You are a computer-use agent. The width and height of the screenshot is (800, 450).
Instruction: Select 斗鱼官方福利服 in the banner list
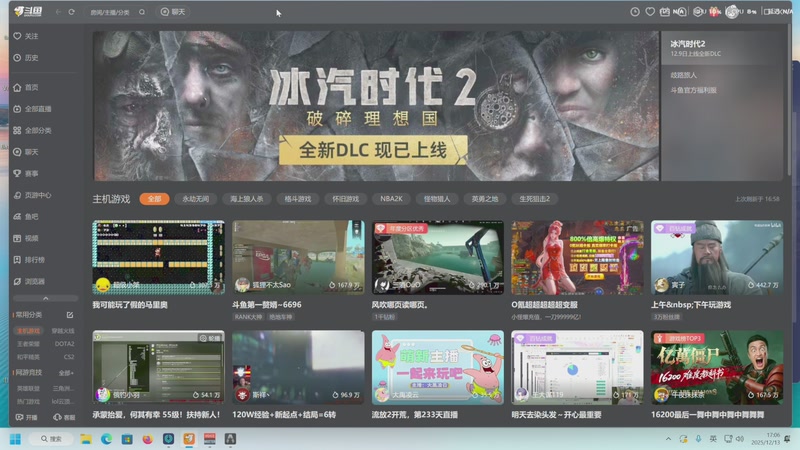click(693, 90)
